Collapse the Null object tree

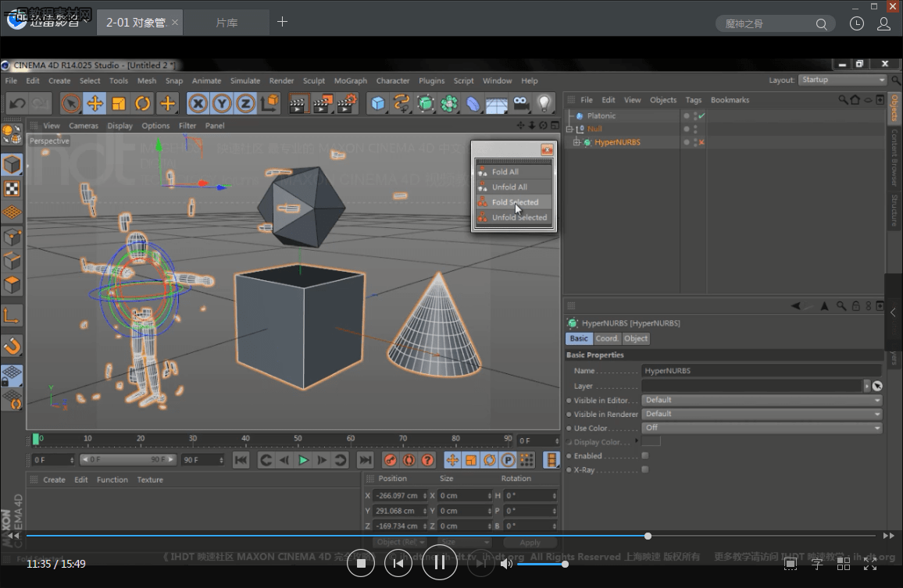coord(569,129)
